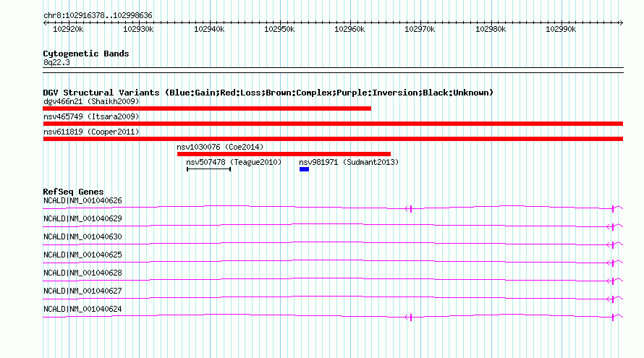Click the 102950k ruler label
644x358 pixels.
click(x=279, y=29)
